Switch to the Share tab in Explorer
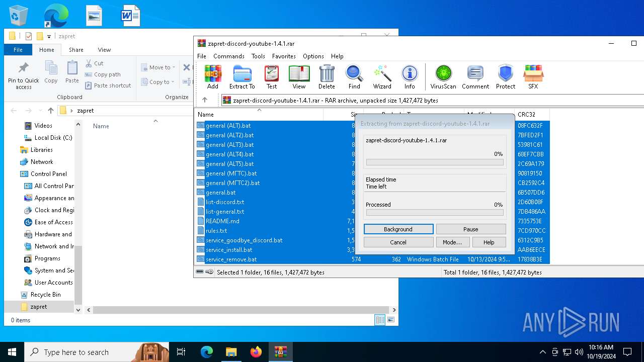The width and height of the screenshot is (644, 362). point(76,50)
